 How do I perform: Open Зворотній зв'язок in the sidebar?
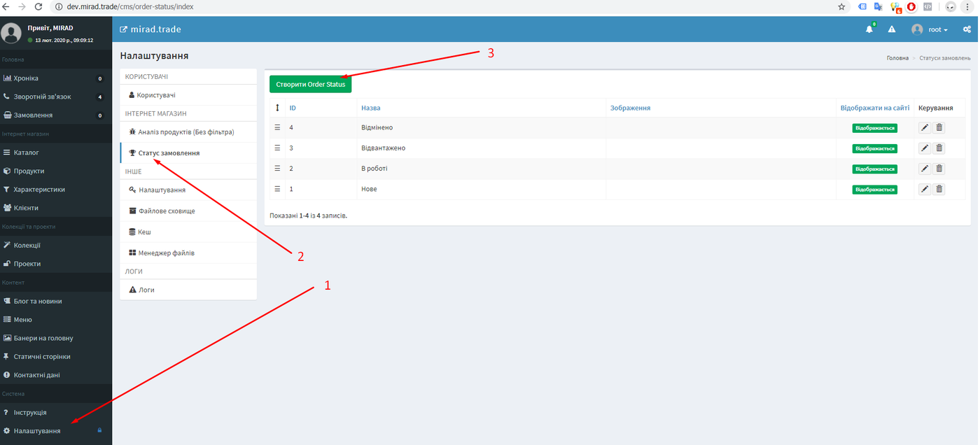tap(56, 97)
